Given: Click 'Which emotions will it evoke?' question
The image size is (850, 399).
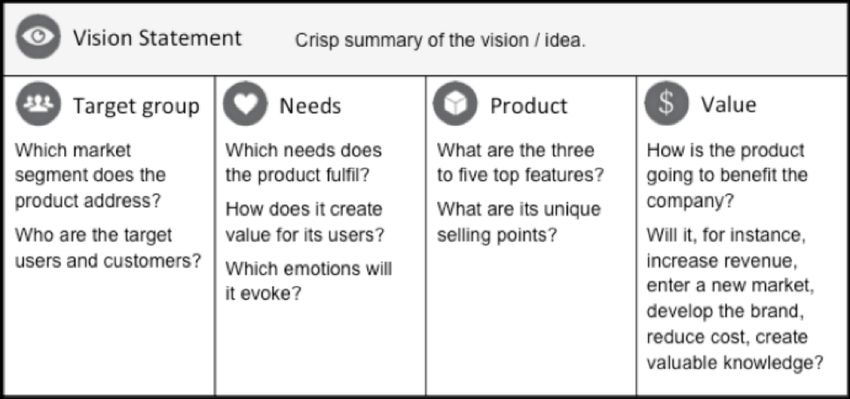Looking at the screenshot, I should 308,281.
